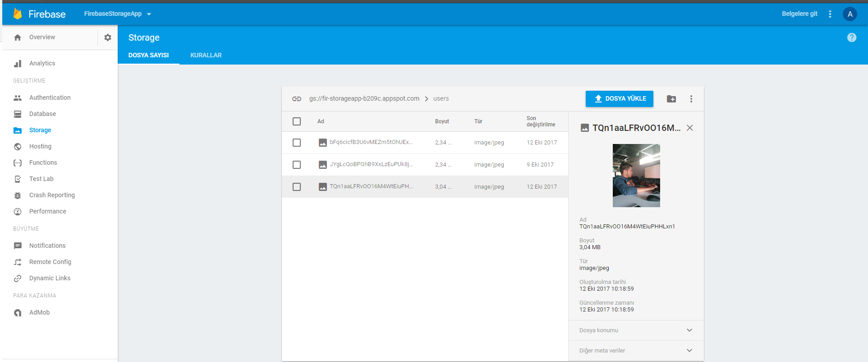Screen dimensions: 868x362
Task: Click the DOSYA YÜKLE upload button
Action: click(x=619, y=99)
